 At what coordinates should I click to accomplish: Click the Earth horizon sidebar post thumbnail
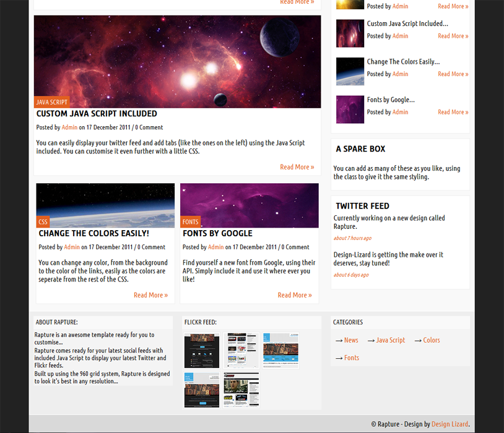(350, 71)
